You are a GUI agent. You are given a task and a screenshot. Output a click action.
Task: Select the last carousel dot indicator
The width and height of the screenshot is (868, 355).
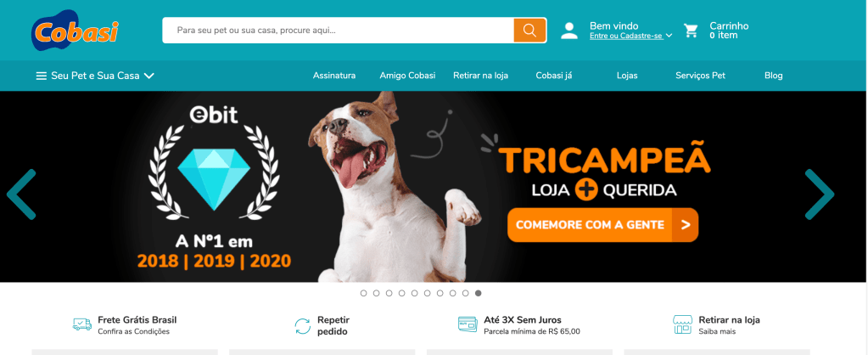(x=479, y=293)
